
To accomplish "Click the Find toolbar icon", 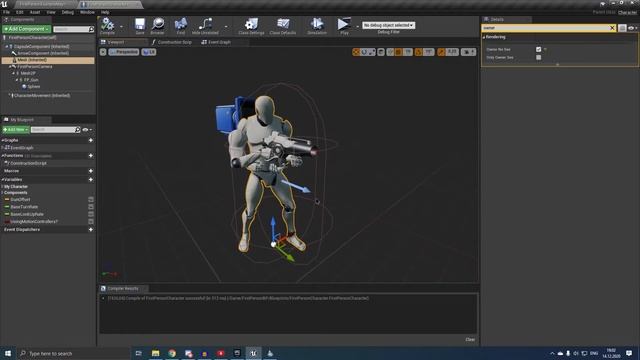I will pos(180,25).
